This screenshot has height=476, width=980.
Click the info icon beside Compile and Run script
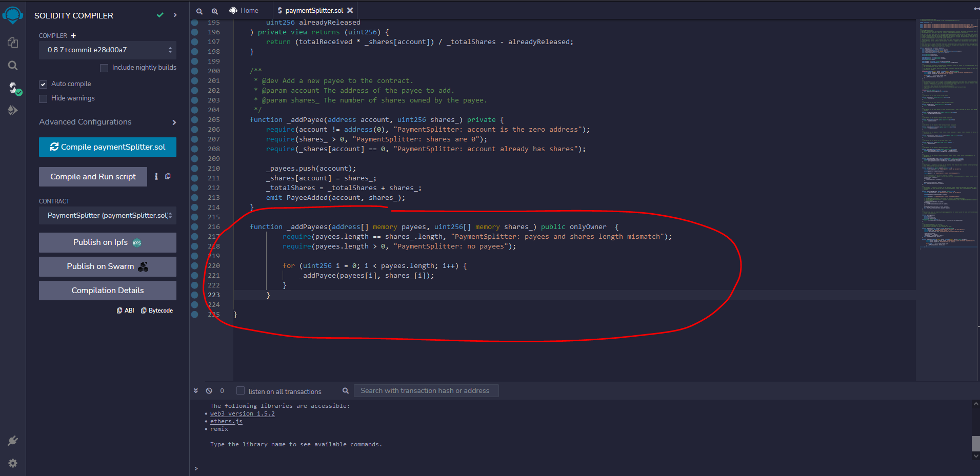pos(156,176)
